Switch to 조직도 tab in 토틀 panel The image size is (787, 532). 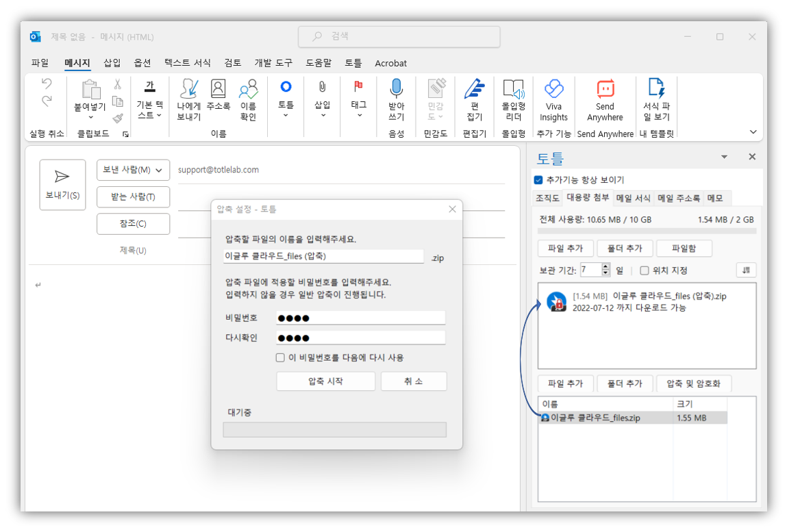[547, 199]
